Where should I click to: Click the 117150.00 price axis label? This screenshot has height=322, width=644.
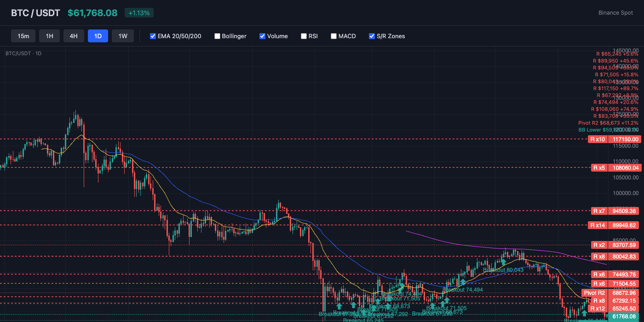625,139
